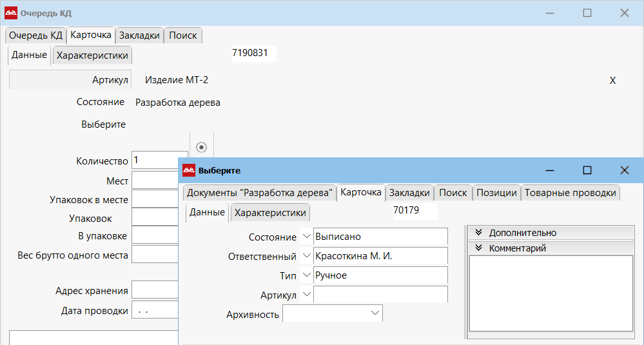Maximize the Выберите window

click(587, 170)
